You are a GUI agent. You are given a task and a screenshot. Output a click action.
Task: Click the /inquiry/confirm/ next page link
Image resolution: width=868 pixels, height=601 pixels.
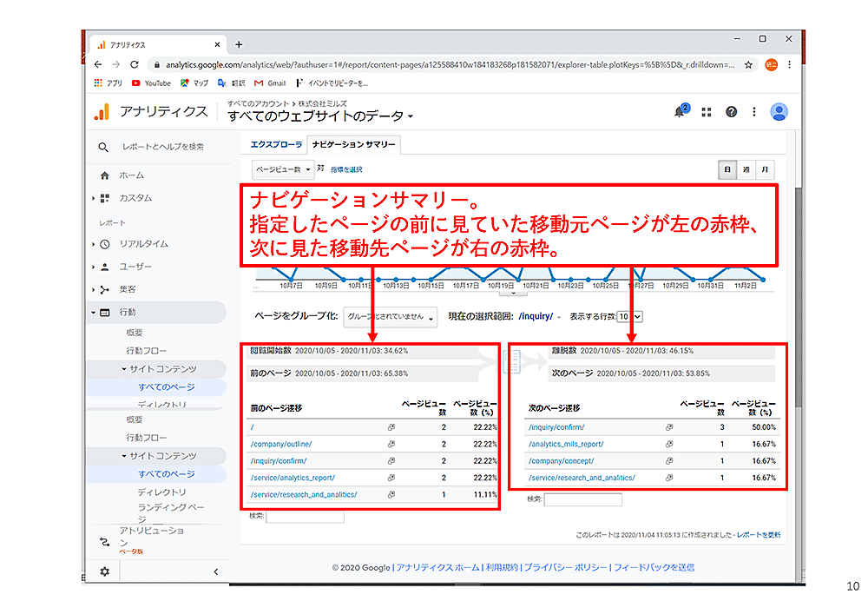(556, 427)
